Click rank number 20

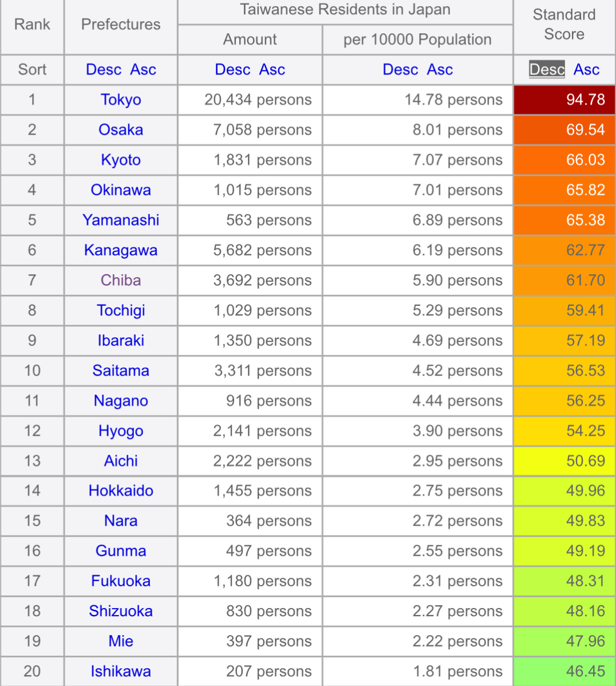pos(32,672)
